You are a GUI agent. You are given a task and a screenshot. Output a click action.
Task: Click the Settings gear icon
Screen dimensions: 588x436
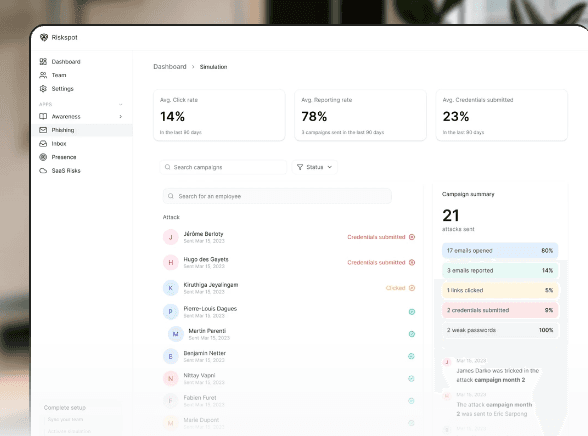[x=43, y=88]
